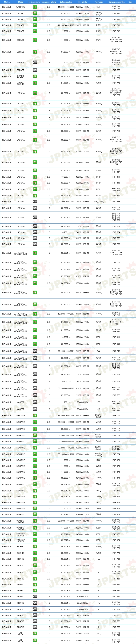Click the 148kW / 200KM power cell

point(83,19)
